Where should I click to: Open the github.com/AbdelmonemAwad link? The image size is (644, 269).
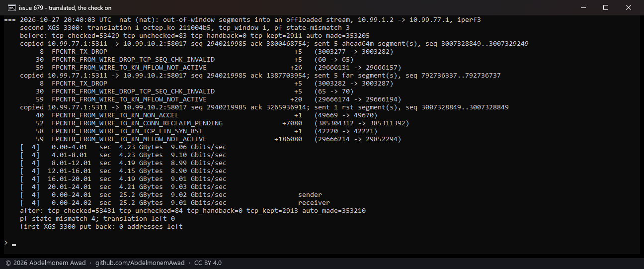(140, 263)
